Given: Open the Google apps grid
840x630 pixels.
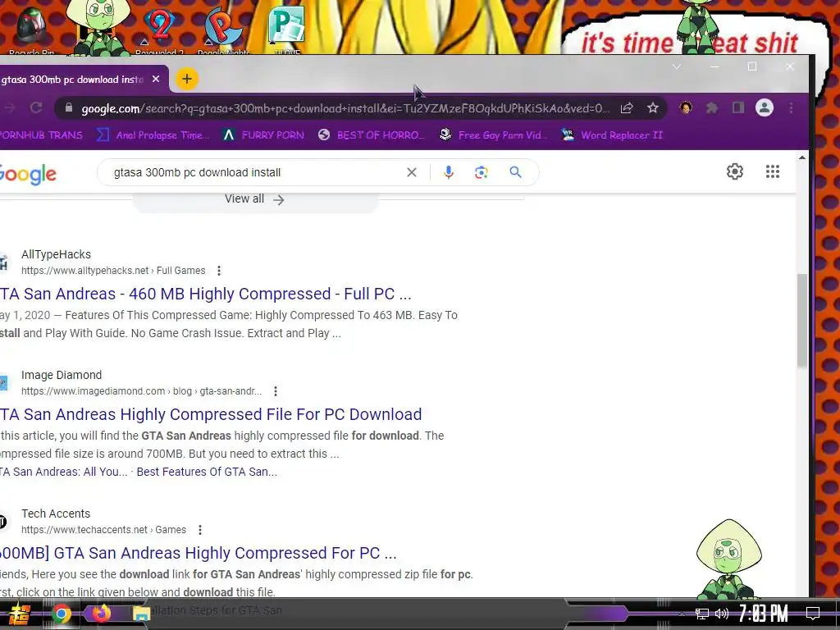Looking at the screenshot, I should (x=773, y=171).
